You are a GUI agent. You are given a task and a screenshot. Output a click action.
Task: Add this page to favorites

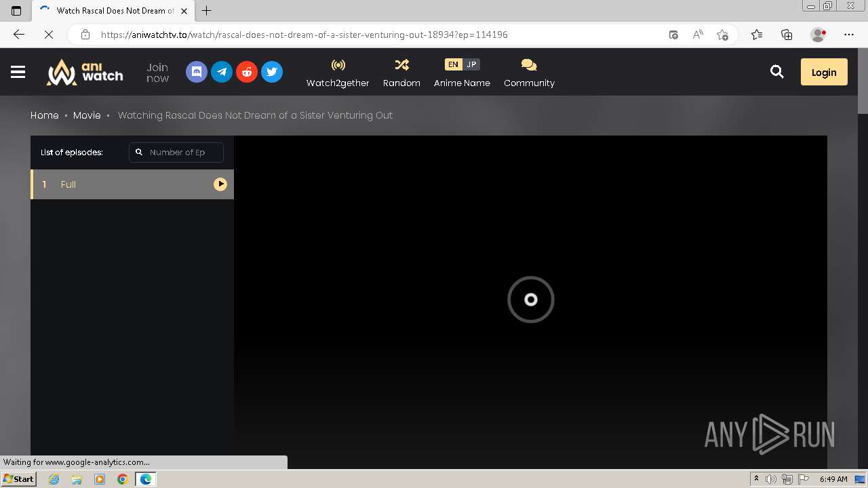tap(722, 35)
